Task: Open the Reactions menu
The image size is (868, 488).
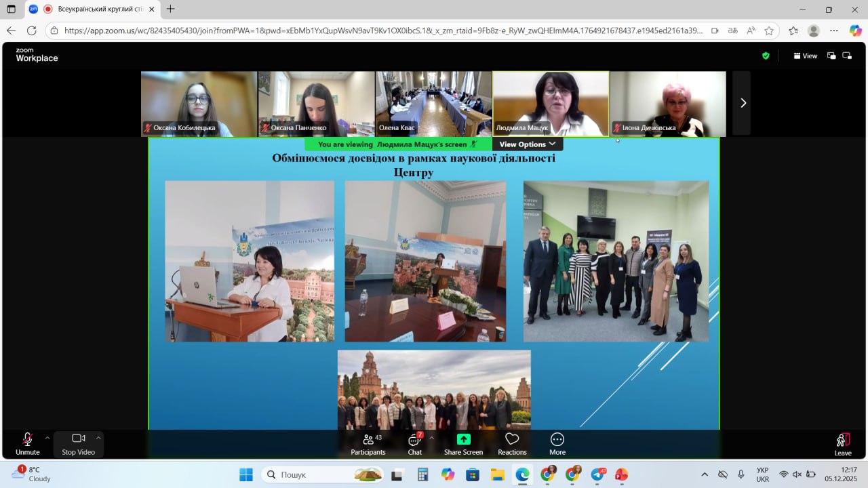Action: [512, 444]
